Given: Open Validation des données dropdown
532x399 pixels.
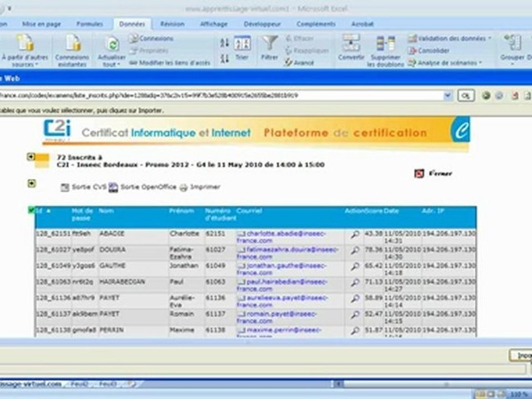Looking at the screenshot, I should (x=450, y=38).
